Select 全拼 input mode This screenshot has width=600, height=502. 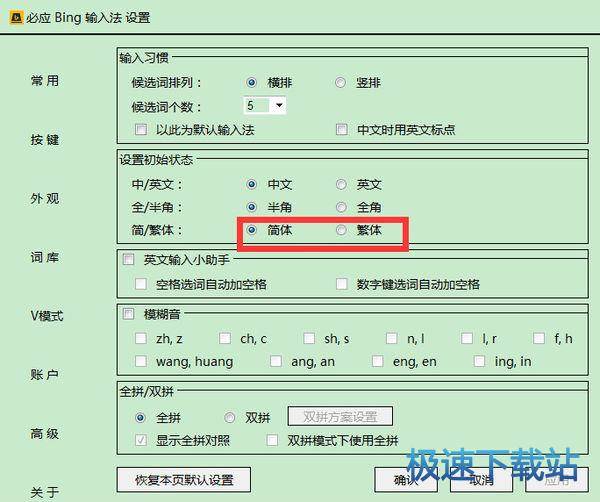140,418
